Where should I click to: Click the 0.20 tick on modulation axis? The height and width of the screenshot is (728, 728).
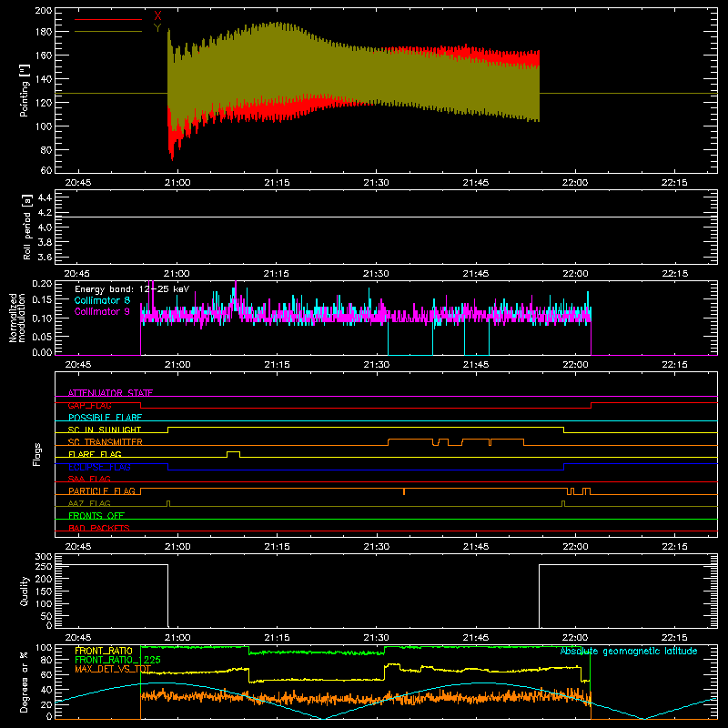pyautogui.click(x=42, y=283)
